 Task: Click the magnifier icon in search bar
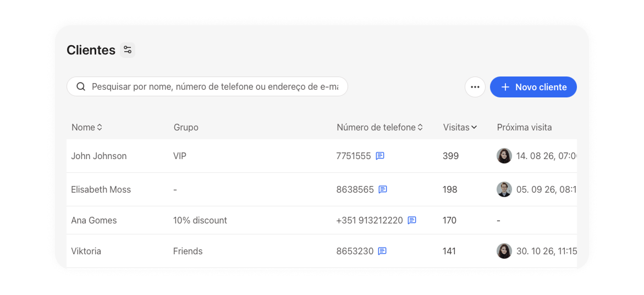click(81, 87)
